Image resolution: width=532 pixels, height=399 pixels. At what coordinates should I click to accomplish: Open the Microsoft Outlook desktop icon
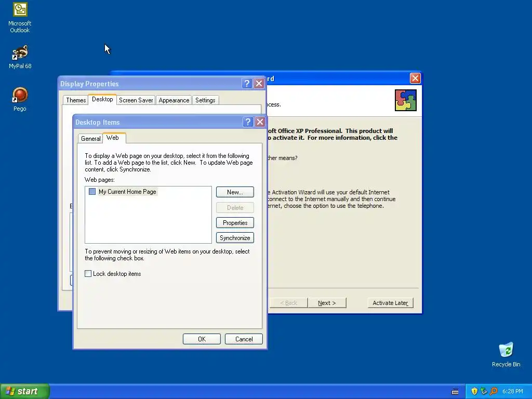(x=20, y=18)
